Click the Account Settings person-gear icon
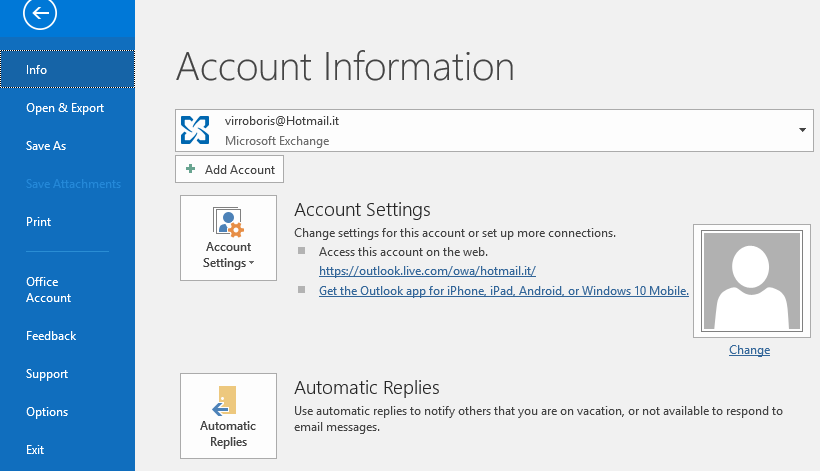820x471 pixels. click(x=229, y=221)
